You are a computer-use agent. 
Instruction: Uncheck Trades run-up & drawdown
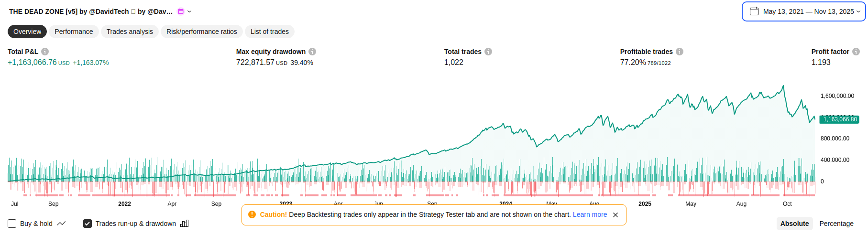tap(88, 224)
